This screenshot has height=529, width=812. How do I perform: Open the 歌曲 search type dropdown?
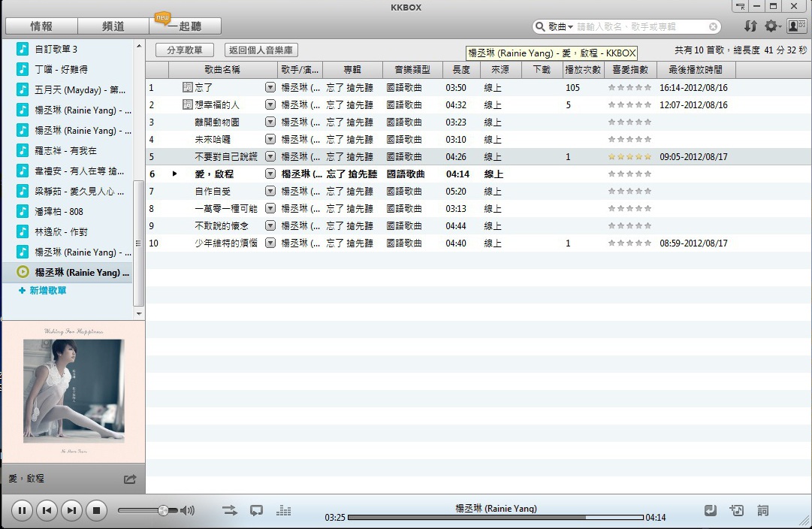[x=561, y=26]
